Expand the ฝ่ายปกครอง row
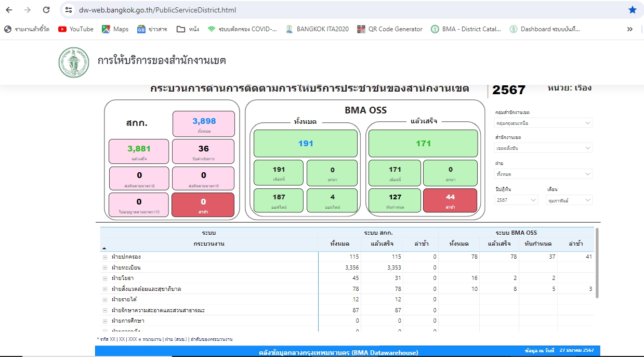This screenshot has width=644, height=357. tap(105, 257)
